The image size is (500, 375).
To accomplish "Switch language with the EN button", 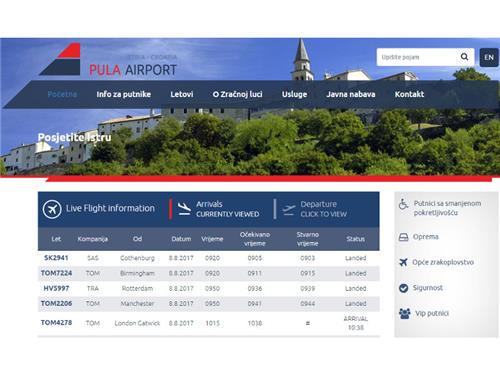I will [489, 57].
